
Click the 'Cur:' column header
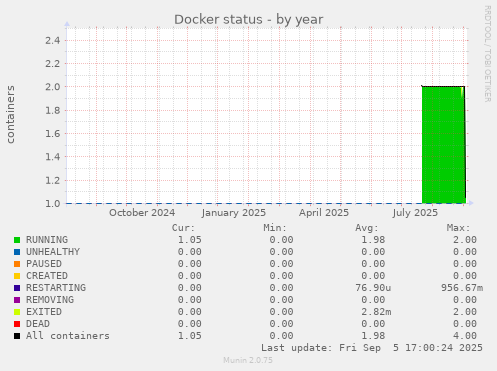click(183, 228)
